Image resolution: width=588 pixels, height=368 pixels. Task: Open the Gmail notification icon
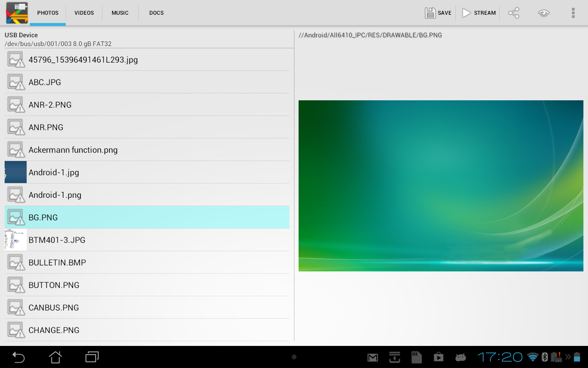pyautogui.click(x=373, y=357)
